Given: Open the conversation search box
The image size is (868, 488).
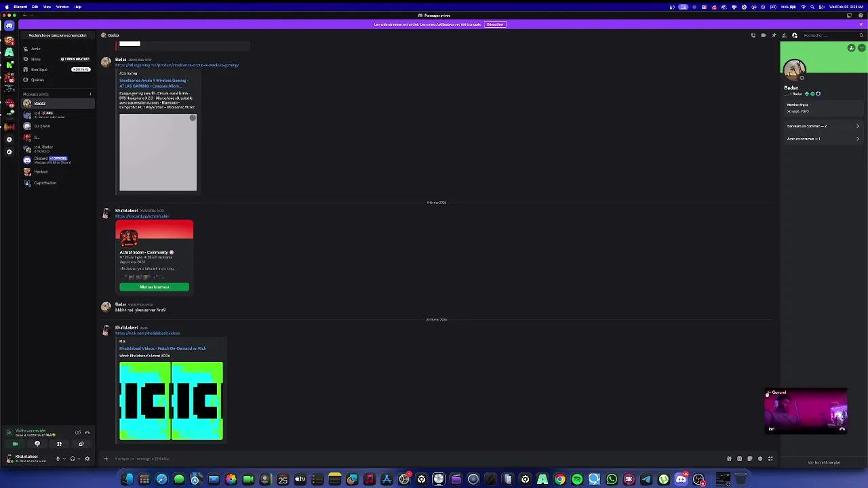Looking at the screenshot, I should tap(58, 35).
